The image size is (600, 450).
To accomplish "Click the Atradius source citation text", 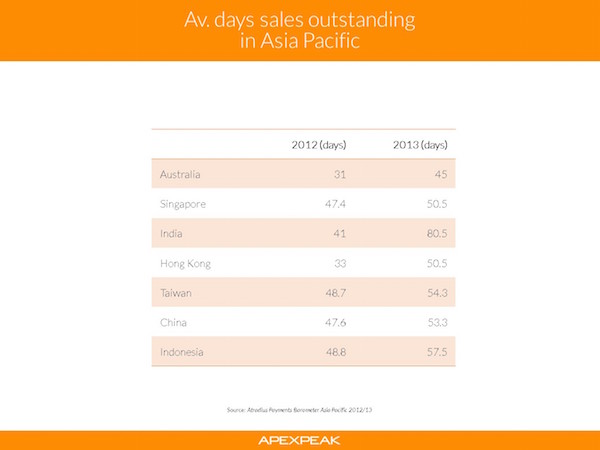I will coord(299,410).
